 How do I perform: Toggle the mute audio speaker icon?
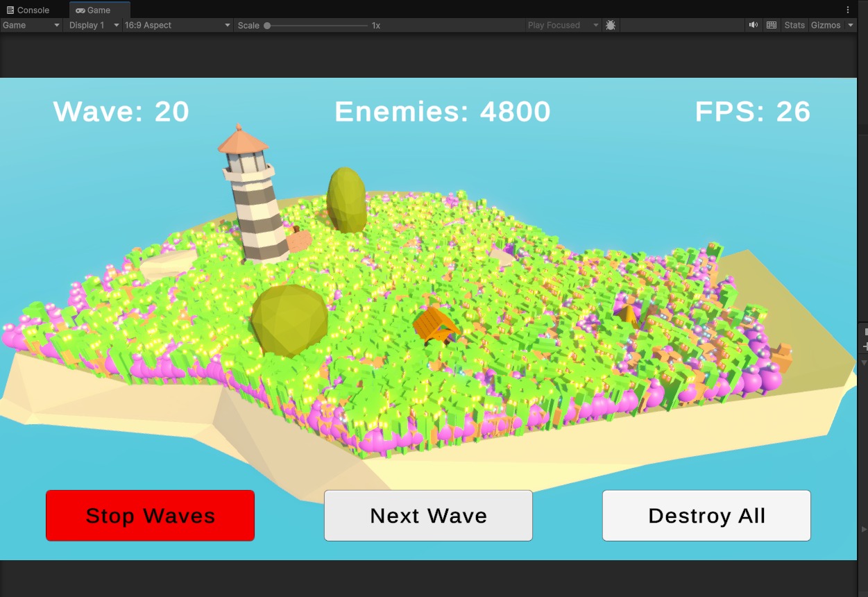pyautogui.click(x=753, y=25)
